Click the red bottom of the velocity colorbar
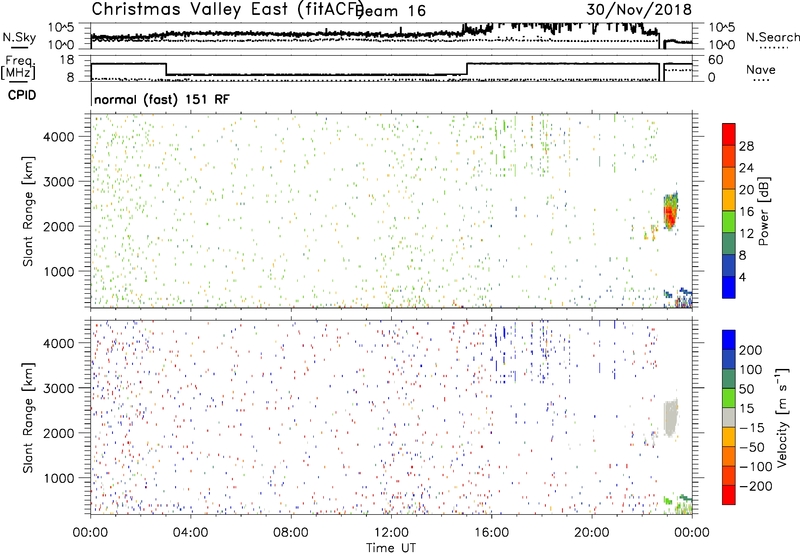The width and height of the screenshot is (800, 554). tap(729, 495)
